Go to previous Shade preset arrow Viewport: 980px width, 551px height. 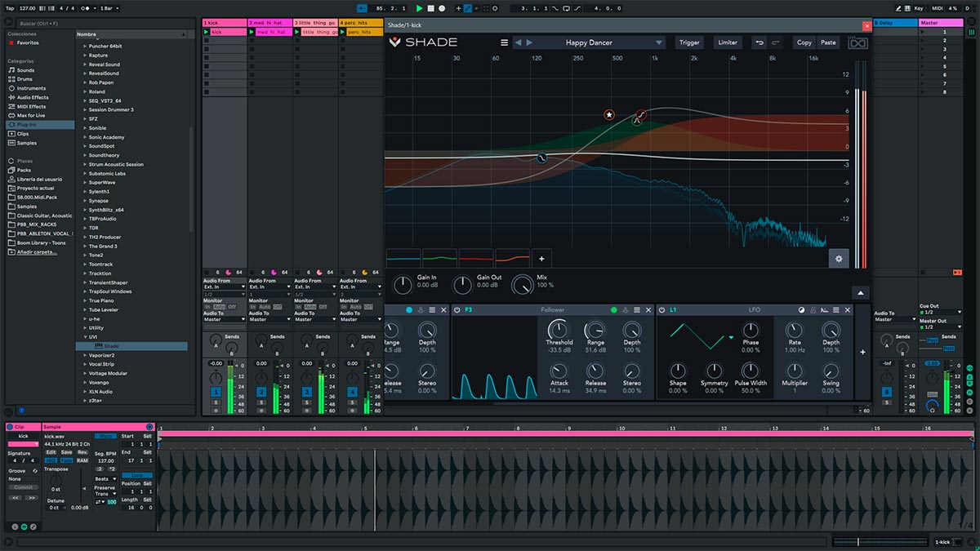pos(518,42)
